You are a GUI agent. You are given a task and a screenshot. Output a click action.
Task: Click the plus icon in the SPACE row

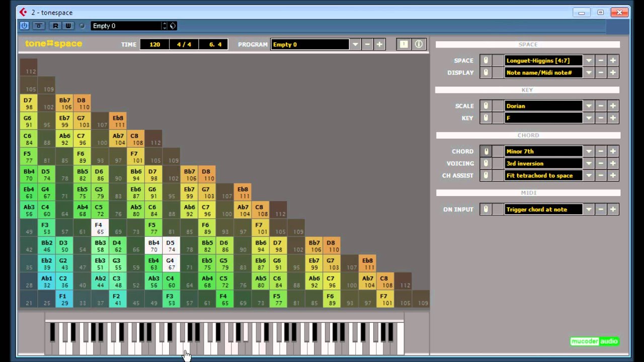pyautogui.click(x=613, y=60)
